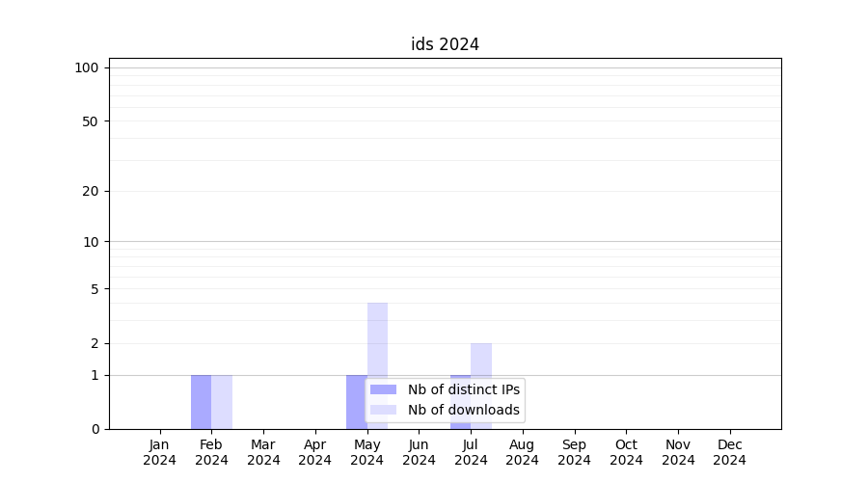Image resolution: width=868 pixels, height=482 pixels.
Task: Click the 'Jan 2024' x-axis label
Action: pyautogui.click(x=159, y=452)
